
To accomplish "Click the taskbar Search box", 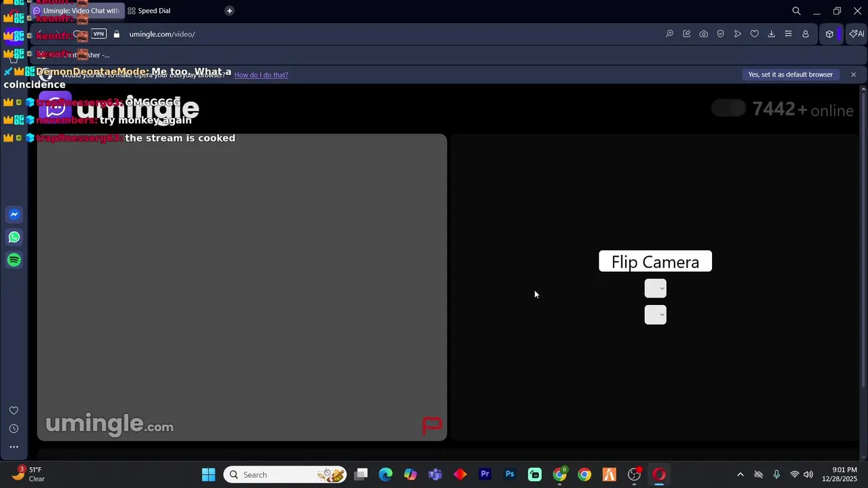I will pos(285,474).
